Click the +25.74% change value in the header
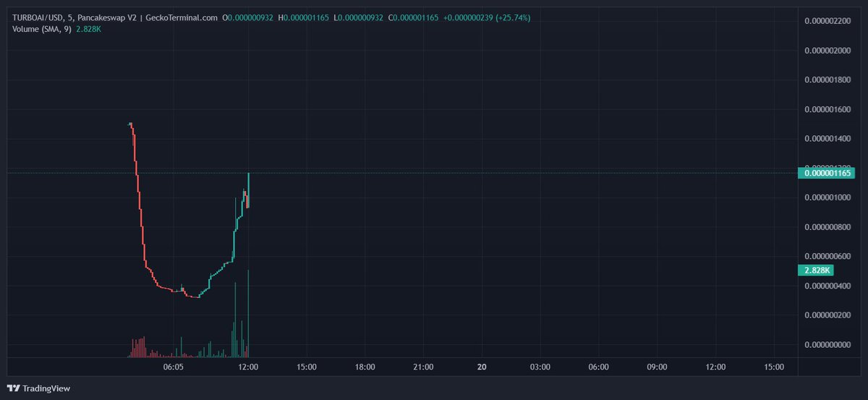 coord(513,17)
